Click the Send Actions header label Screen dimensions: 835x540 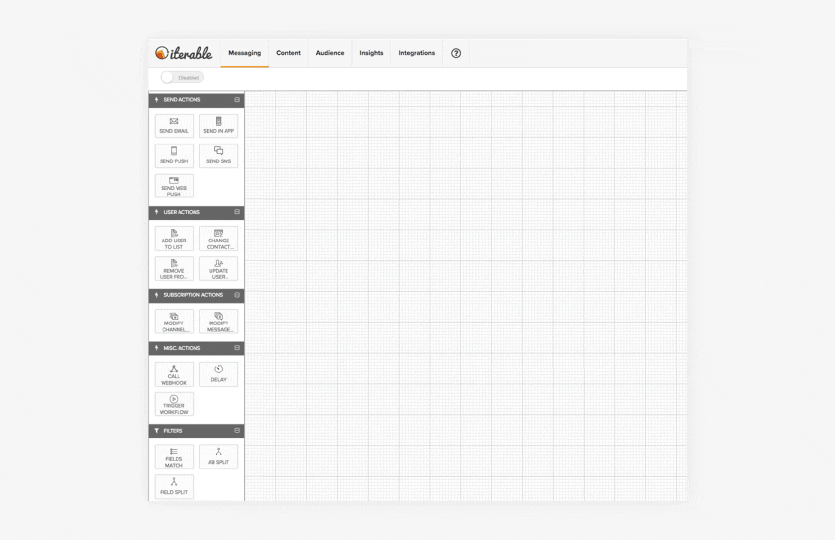point(182,100)
